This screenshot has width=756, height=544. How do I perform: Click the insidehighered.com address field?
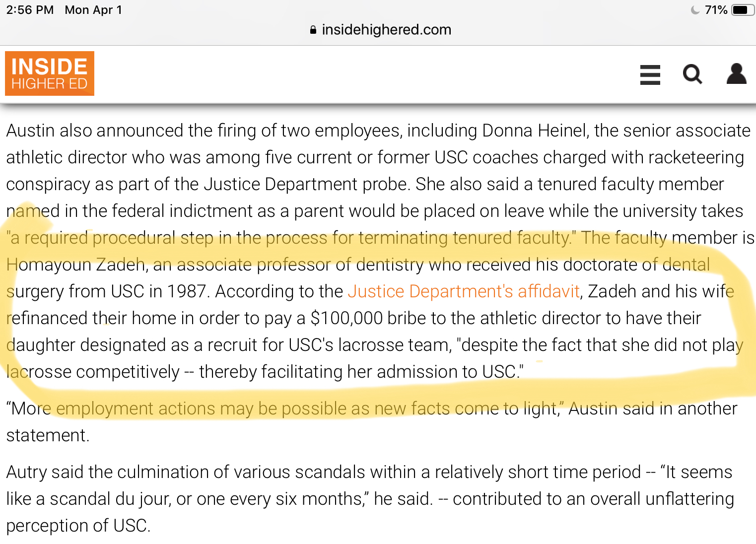point(386,30)
